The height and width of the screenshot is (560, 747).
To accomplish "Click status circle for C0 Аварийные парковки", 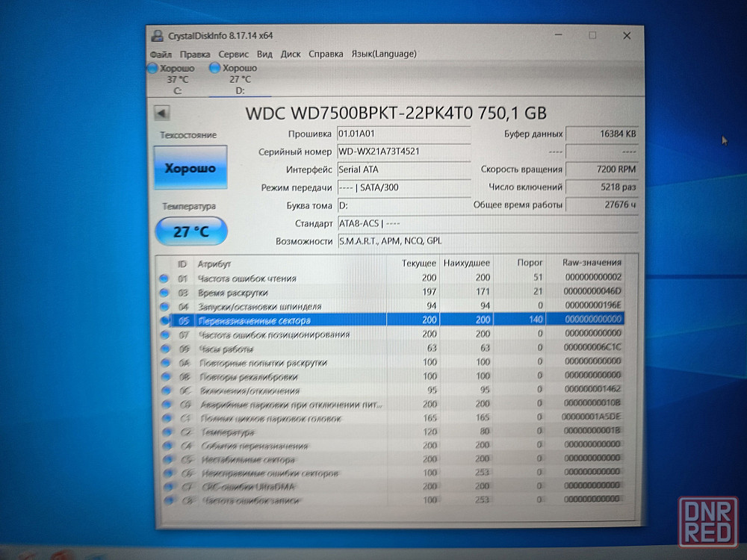I will [167, 404].
